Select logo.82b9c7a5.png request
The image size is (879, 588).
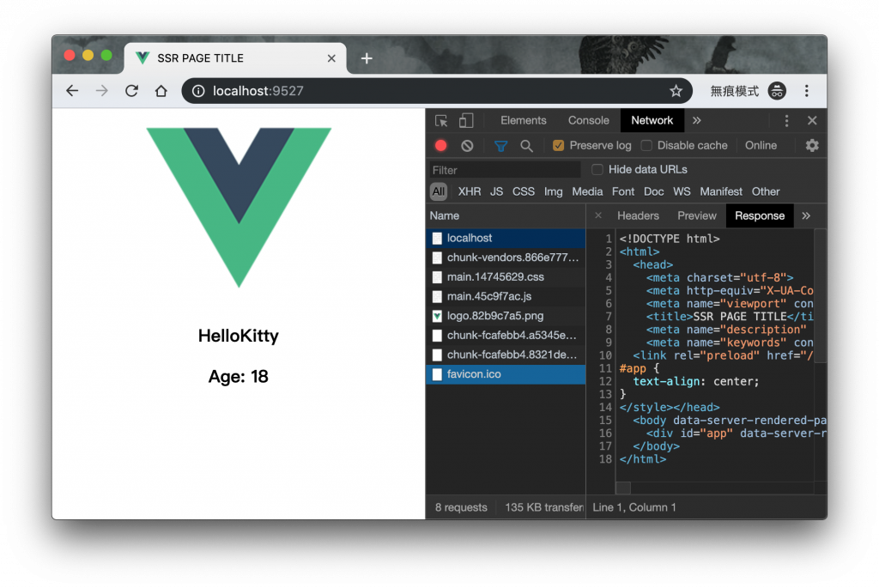pyautogui.click(x=506, y=316)
